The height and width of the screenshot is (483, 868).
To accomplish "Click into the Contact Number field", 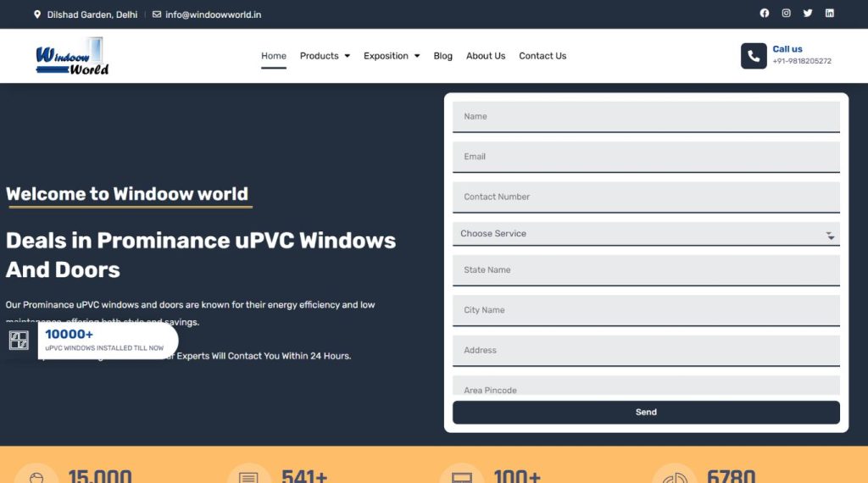I will pyautogui.click(x=646, y=197).
